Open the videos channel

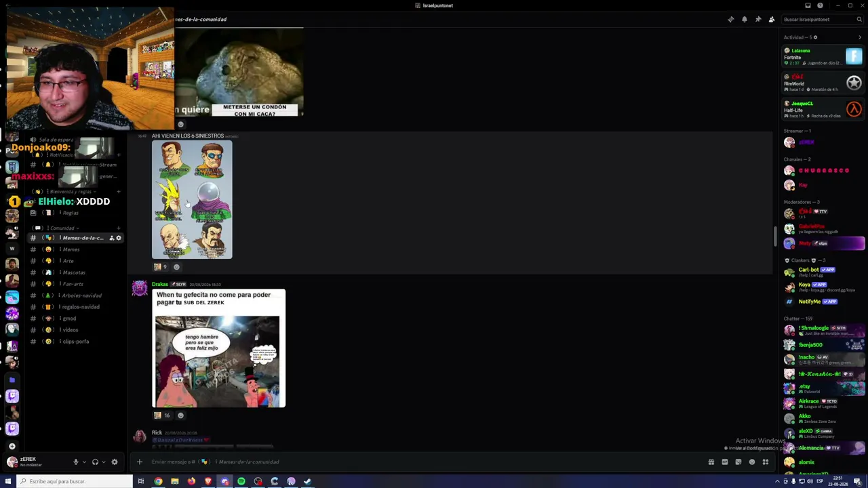point(76,330)
